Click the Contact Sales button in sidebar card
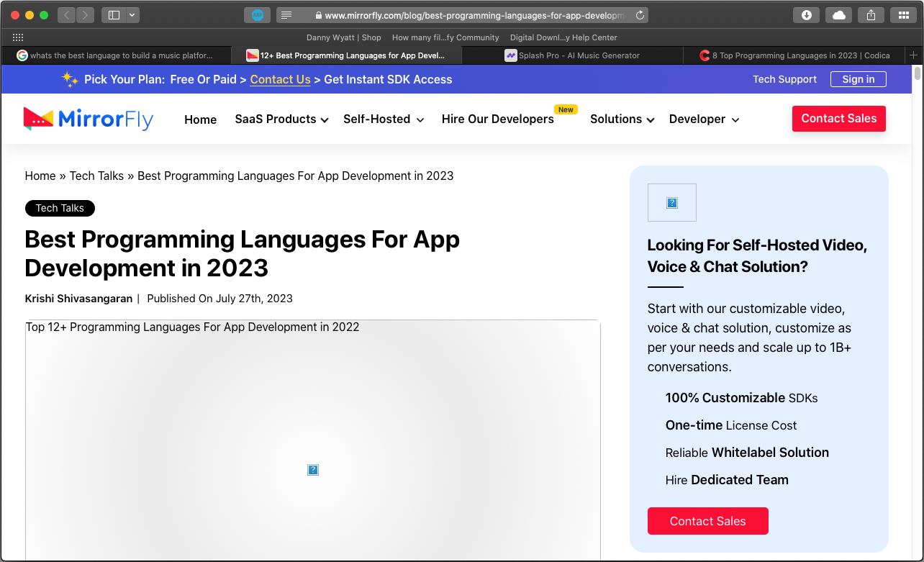Viewport: 924px width, 562px height. coord(708,521)
